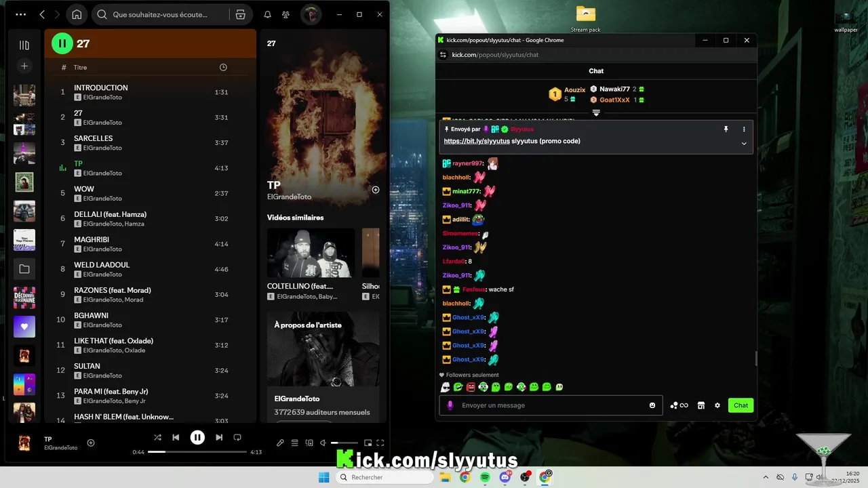Open Connect to a device icon
Image resolution: width=868 pixels, height=488 pixels.
[x=309, y=443]
